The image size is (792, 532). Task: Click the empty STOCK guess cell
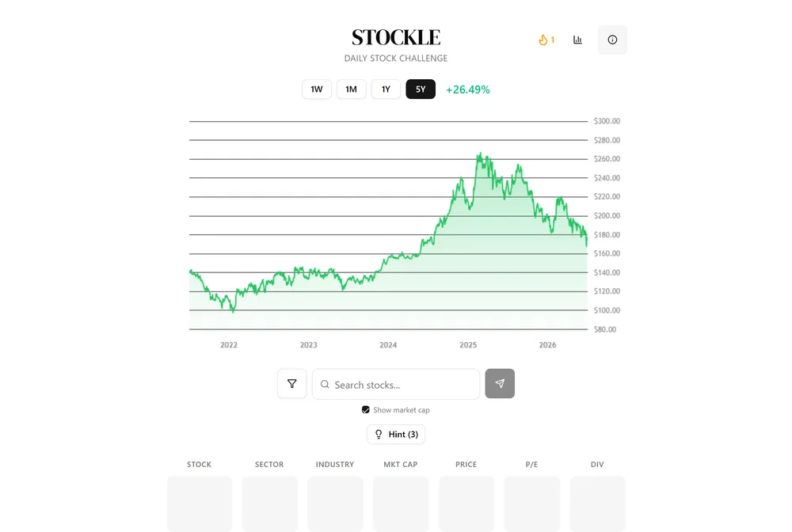[200, 503]
